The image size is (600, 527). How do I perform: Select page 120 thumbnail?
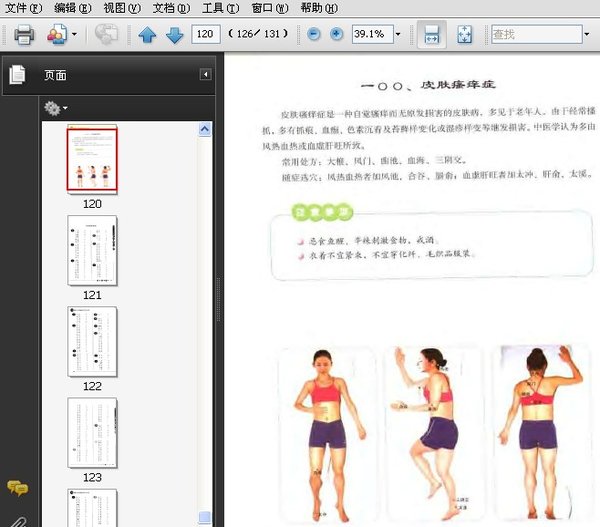point(92,160)
